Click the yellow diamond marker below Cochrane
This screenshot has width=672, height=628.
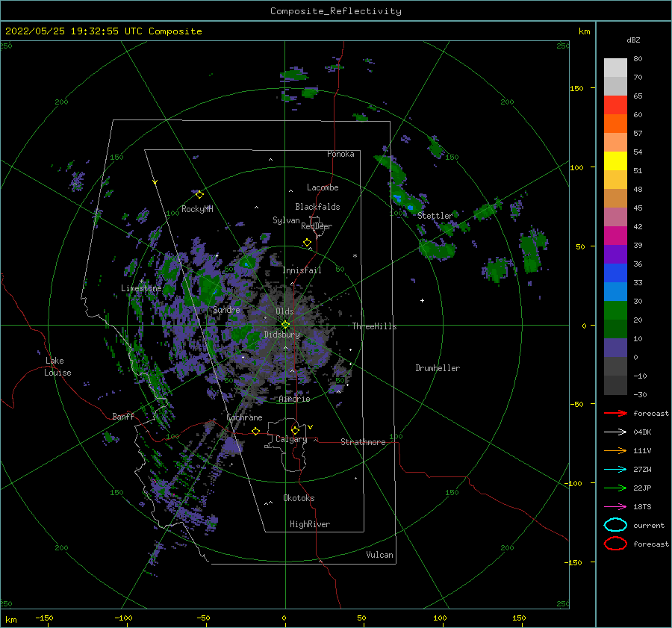point(255,431)
